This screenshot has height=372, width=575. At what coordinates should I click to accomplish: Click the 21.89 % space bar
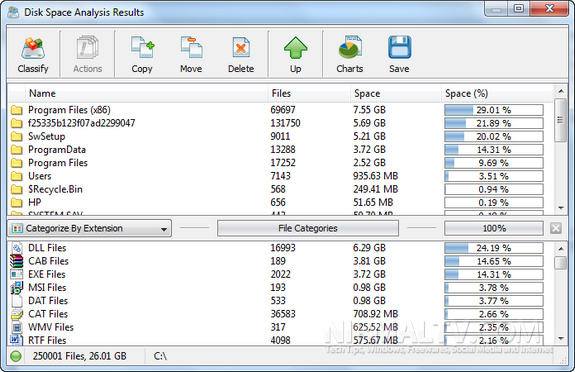[494, 123]
